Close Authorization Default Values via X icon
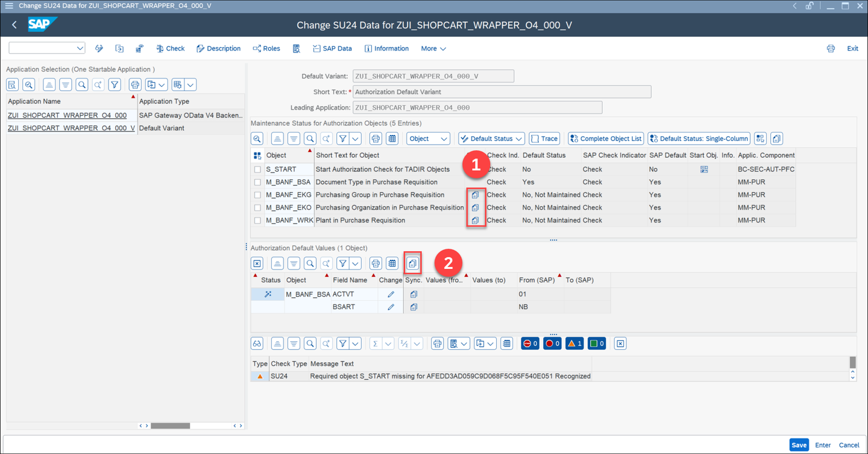 pyautogui.click(x=257, y=263)
